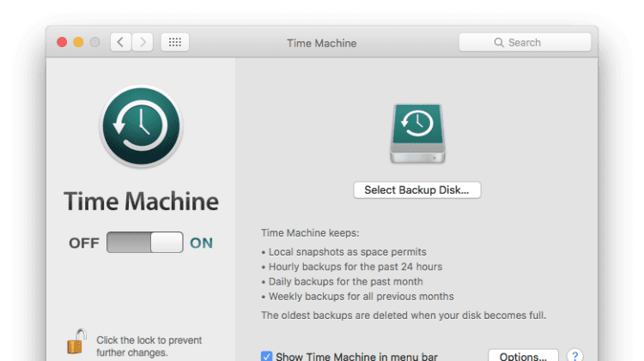Open help with the question mark button
Image resolution: width=644 pixels, height=361 pixels.
click(x=575, y=356)
